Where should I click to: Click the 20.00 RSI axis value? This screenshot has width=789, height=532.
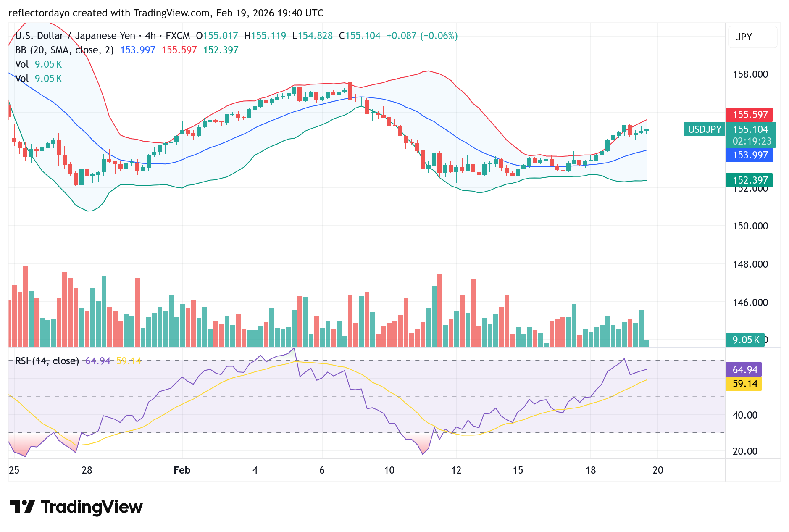click(x=745, y=451)
